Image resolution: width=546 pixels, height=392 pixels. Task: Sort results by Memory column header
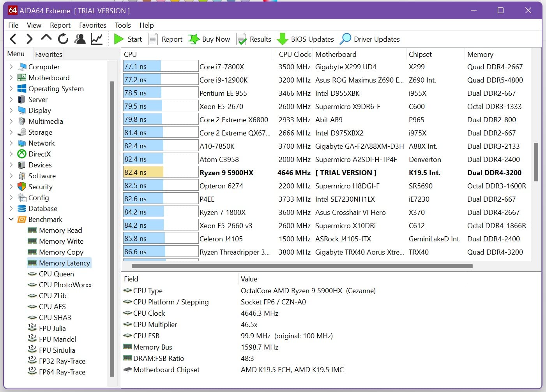point(497,54)
